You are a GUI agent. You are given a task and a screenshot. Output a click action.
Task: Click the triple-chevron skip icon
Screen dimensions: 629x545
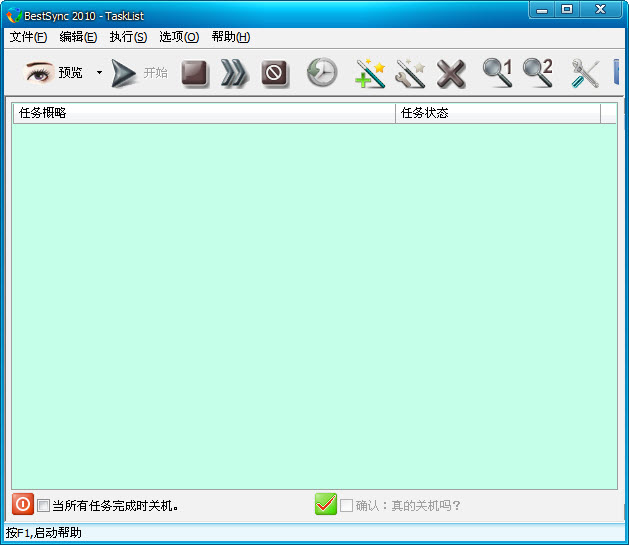tap(234, 73)
